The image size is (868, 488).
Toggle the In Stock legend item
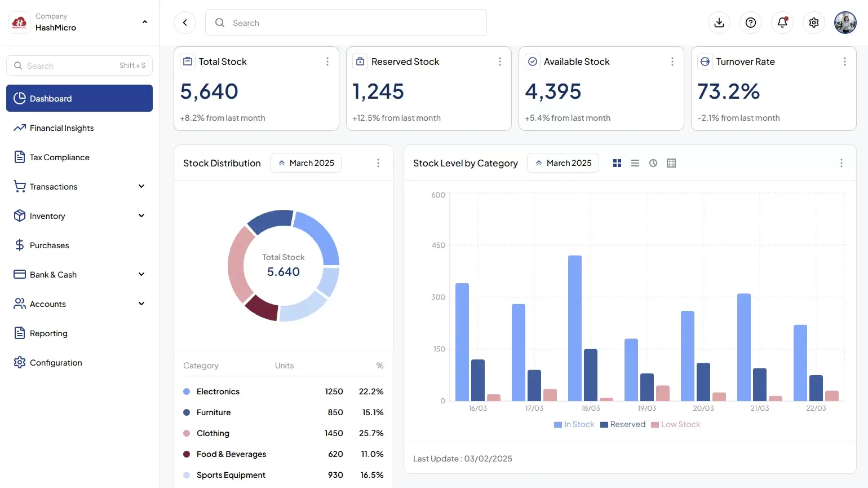[574, 424]
